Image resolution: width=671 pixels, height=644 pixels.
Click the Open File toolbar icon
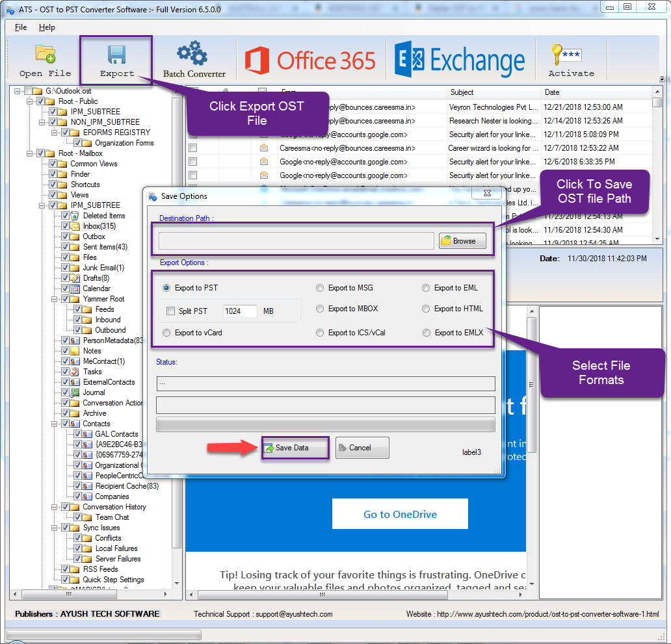(45, 55)
